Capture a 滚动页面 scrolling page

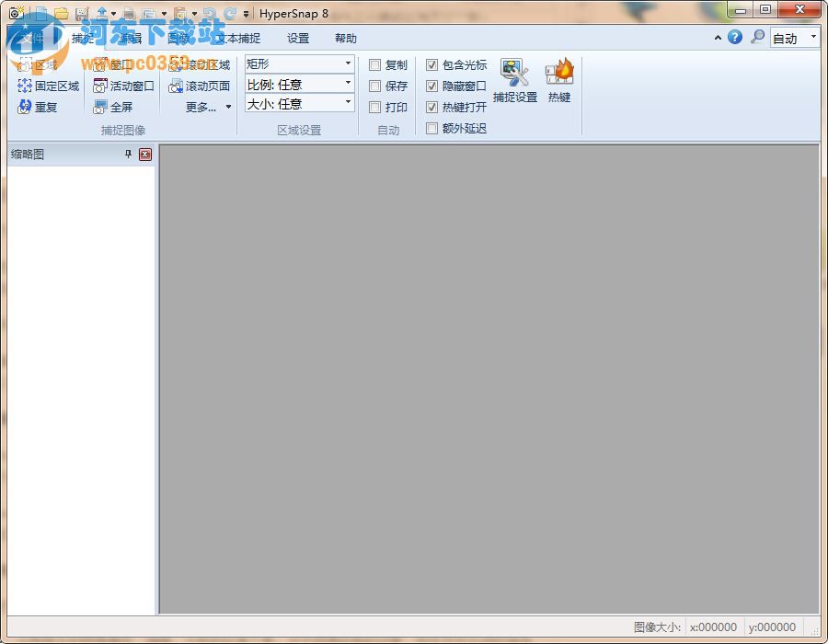[x=202, y=86]
